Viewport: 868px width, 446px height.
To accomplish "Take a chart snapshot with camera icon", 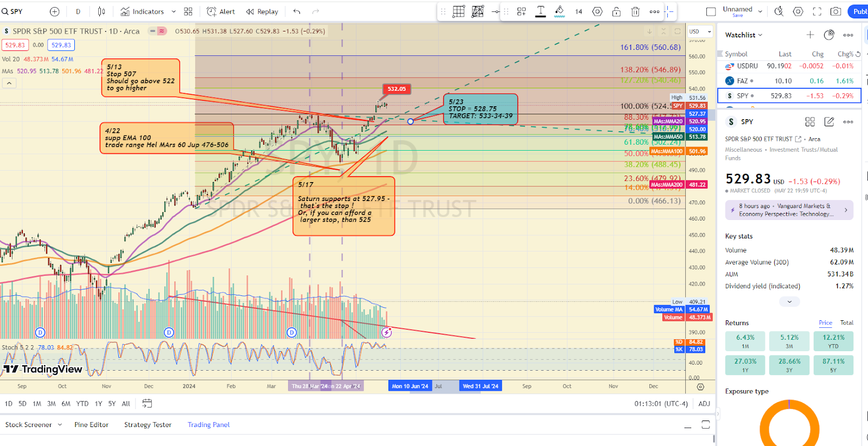I will tap(836, 11).
